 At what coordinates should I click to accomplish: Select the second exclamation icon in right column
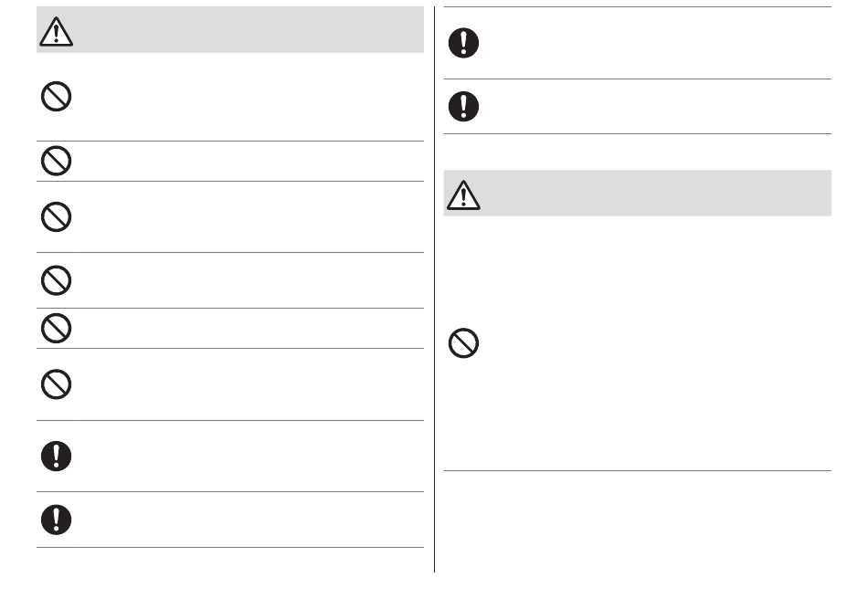point(463,107)
